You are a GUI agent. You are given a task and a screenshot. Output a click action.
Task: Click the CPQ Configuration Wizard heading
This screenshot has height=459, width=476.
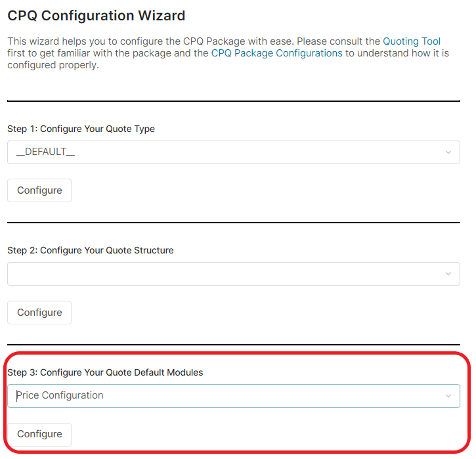click(97, 15)
